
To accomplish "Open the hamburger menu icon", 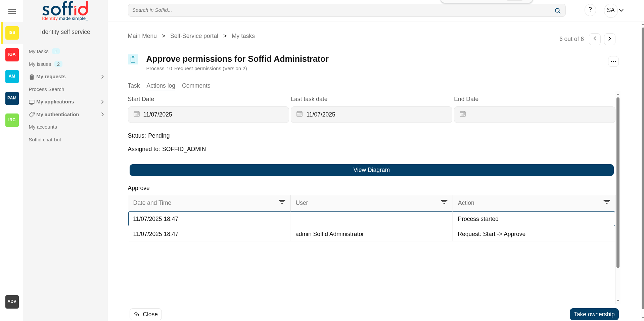I will click(x=12, y=11).
